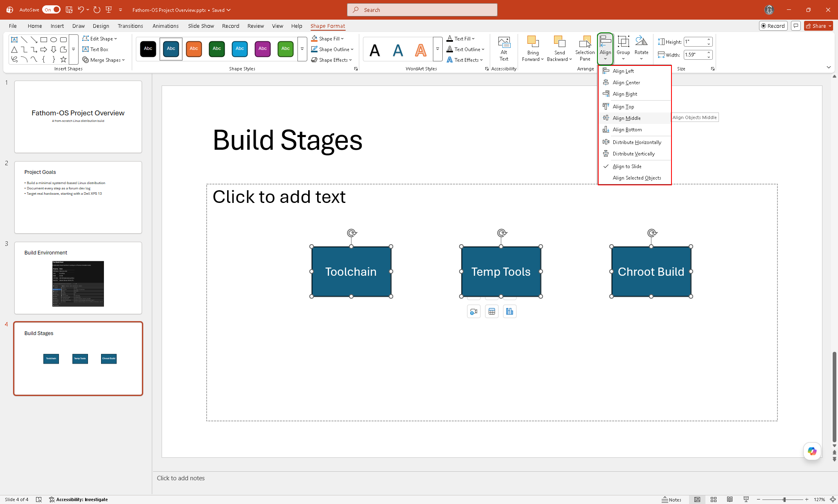Fit slide to current window

coord(833,500)
